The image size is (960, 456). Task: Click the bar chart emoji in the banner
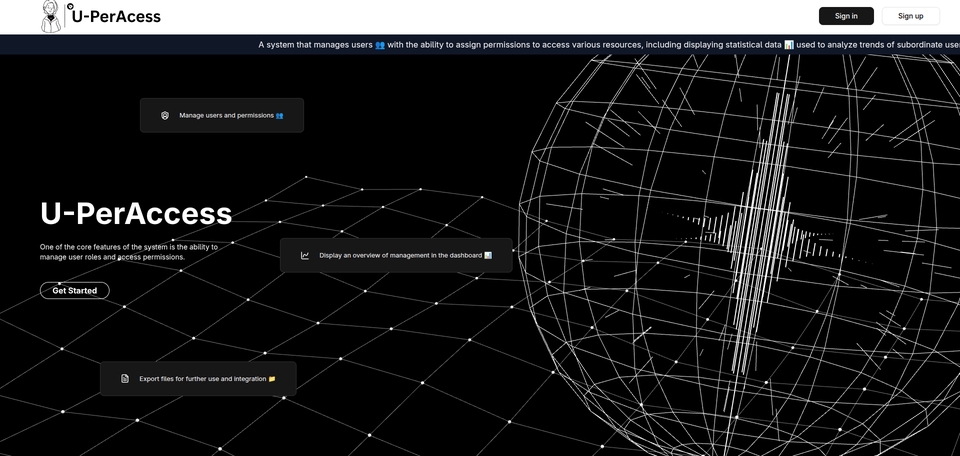789,45
